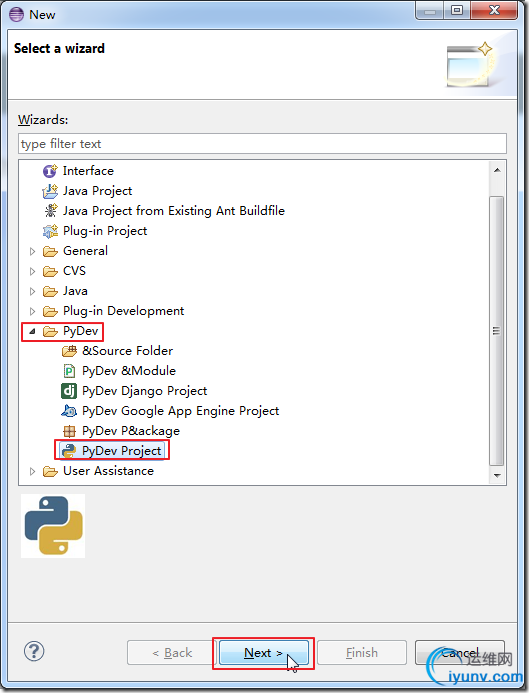This screenshot has width=529, height=693.
Task: Select the Java tree item label
Action: 75,291
